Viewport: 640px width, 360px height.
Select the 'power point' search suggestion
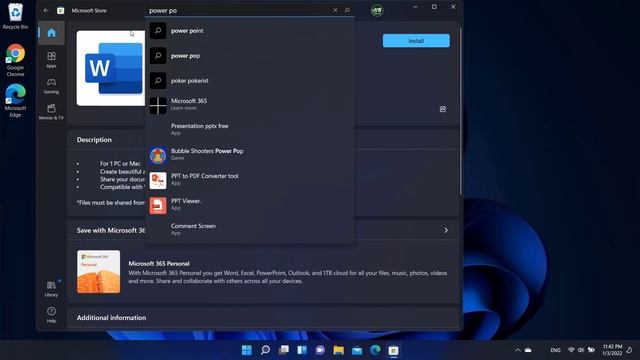[249, 31]
